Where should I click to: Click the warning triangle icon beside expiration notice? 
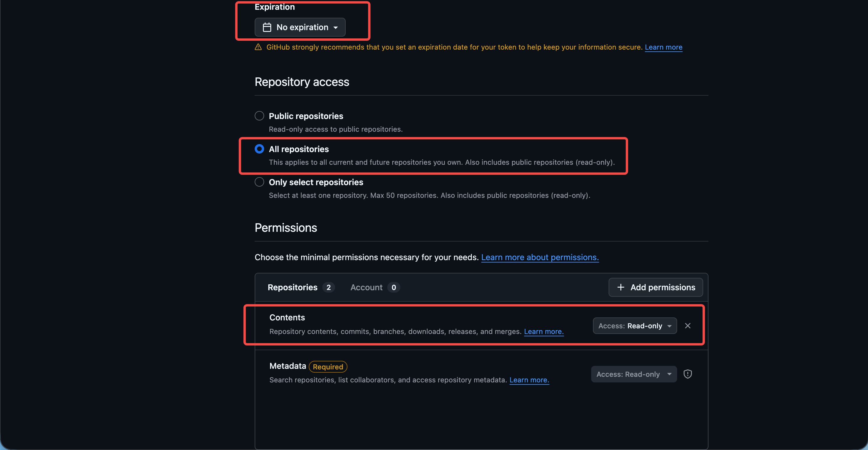pyautogui.click(x=258, y=47)
